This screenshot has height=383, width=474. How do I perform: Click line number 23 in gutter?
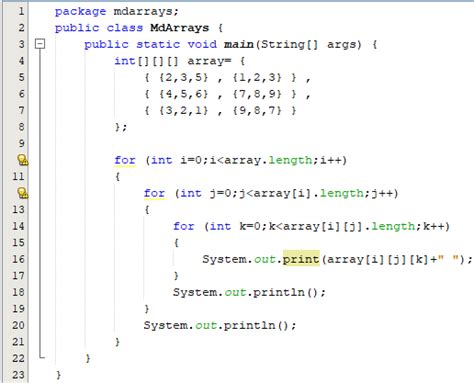coord(18,375)
